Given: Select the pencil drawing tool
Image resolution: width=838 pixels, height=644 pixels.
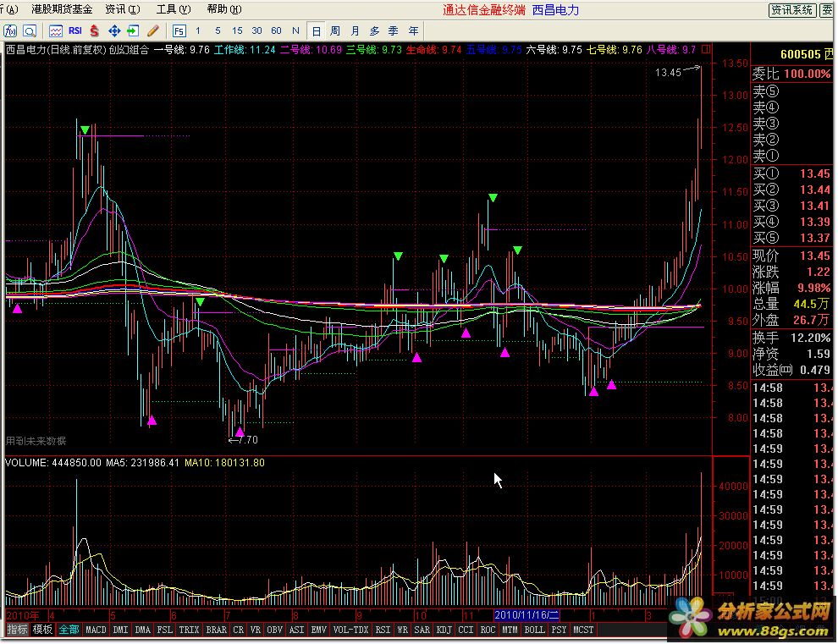Looking at the screenshot, I should pyautogui.click(x=153, y=31).
